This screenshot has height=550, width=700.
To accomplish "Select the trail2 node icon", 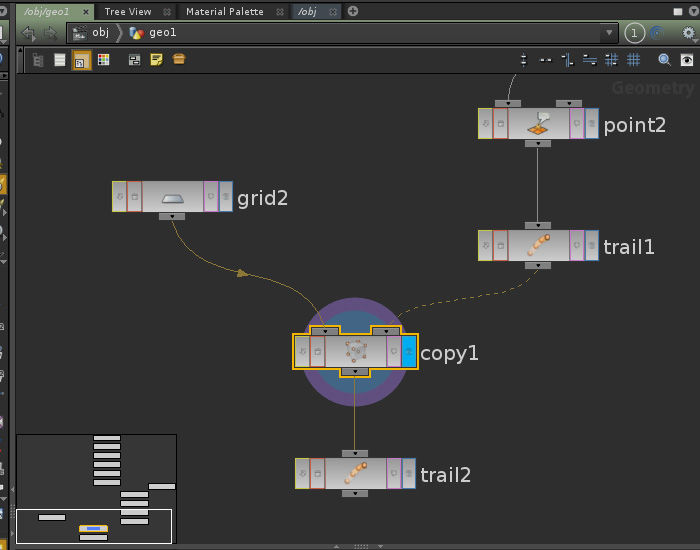I will pos(355,474).
